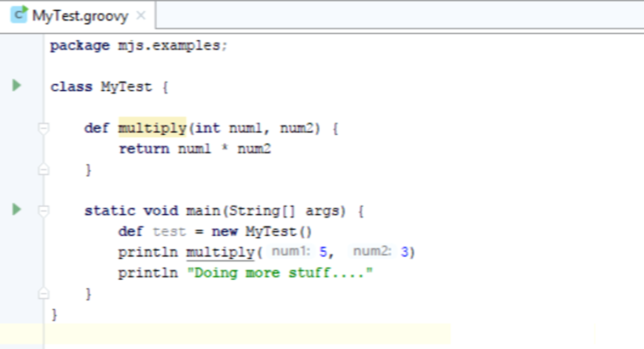Viewport: 644px width, 349px height.
Task: Click highlighted multiply method declaration name
Action: [152, 128]
